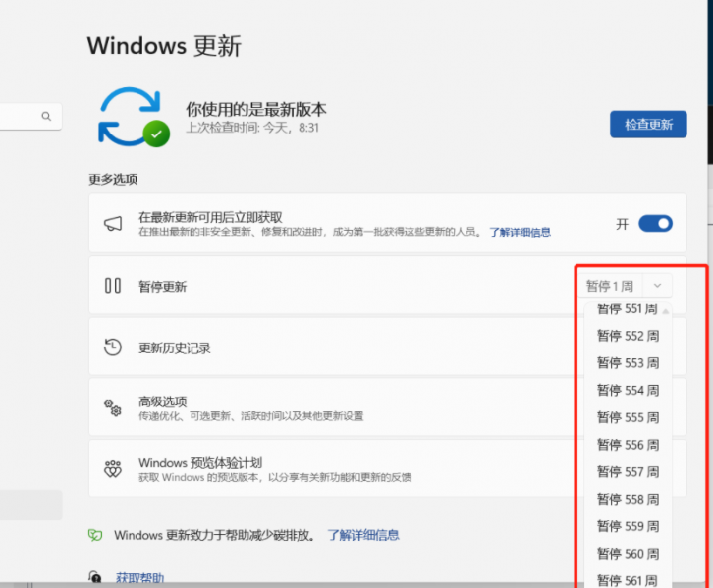This screenshot has height=588, width=713.
Task: Click the green leaf carbon emissions icon
Action: (x=95, y=535)
